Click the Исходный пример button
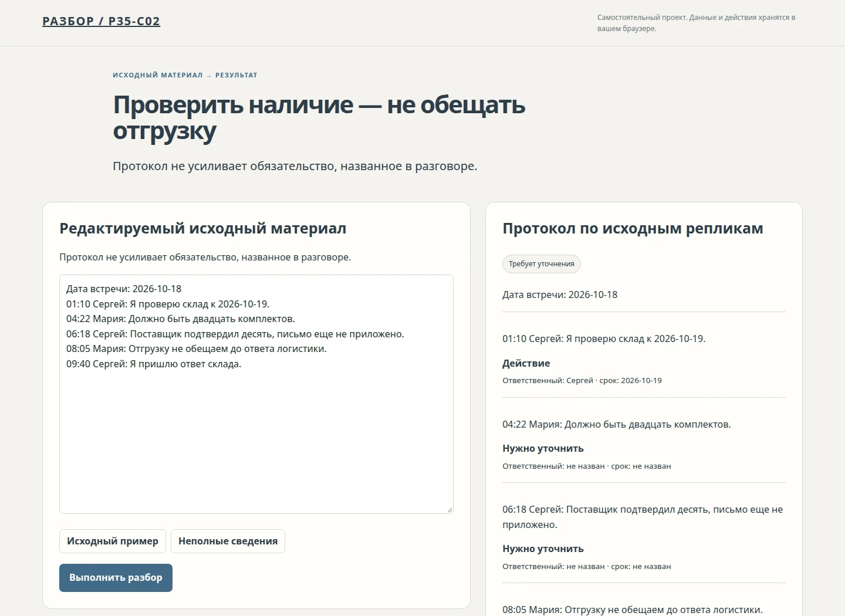This screenshot has width=845, height=616. pos(113,541)
